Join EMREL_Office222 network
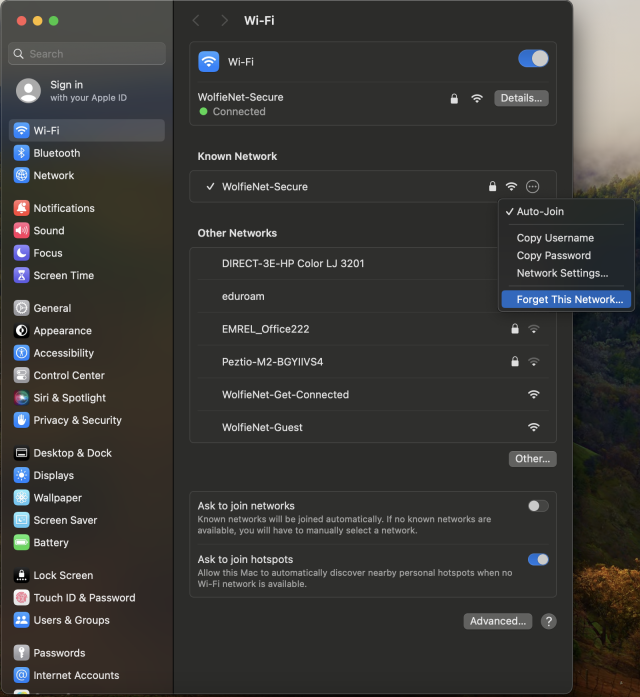This screenshot has height=697, width=640. coord(373,329)
